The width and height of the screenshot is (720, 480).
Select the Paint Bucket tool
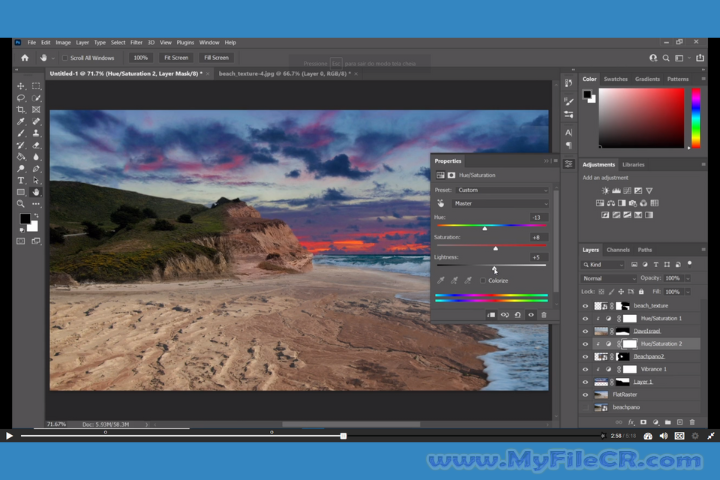coord(21,157)
